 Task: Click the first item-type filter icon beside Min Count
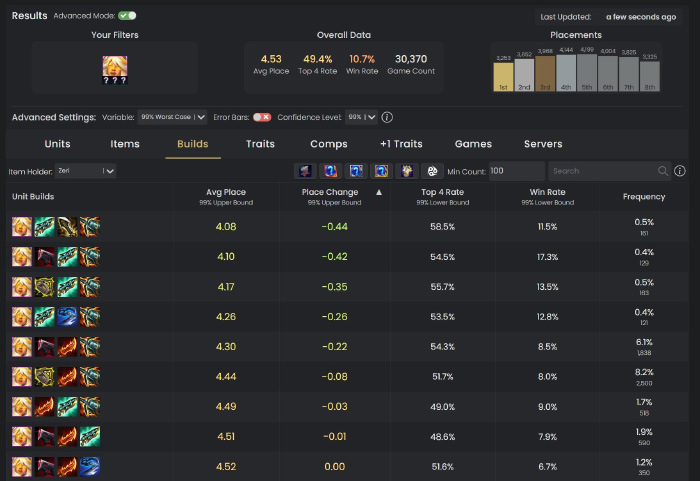305,171
